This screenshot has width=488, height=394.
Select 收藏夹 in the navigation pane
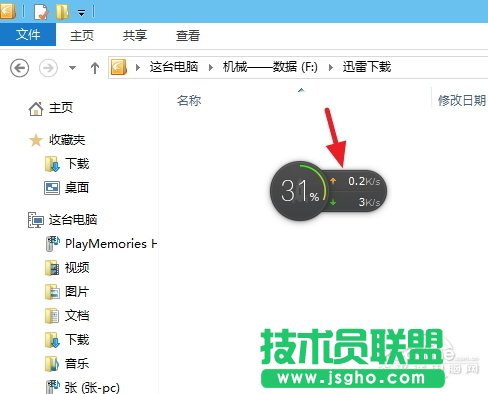pos(67,140)
